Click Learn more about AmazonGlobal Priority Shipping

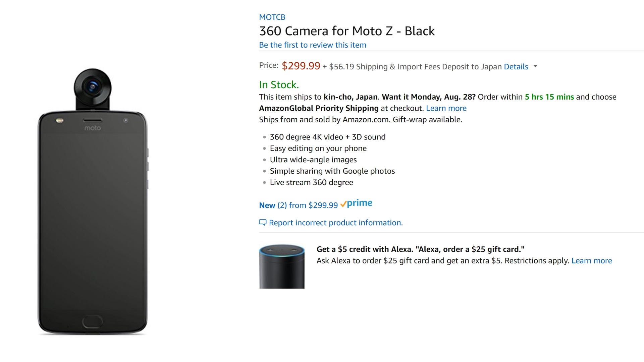(446, 108)
